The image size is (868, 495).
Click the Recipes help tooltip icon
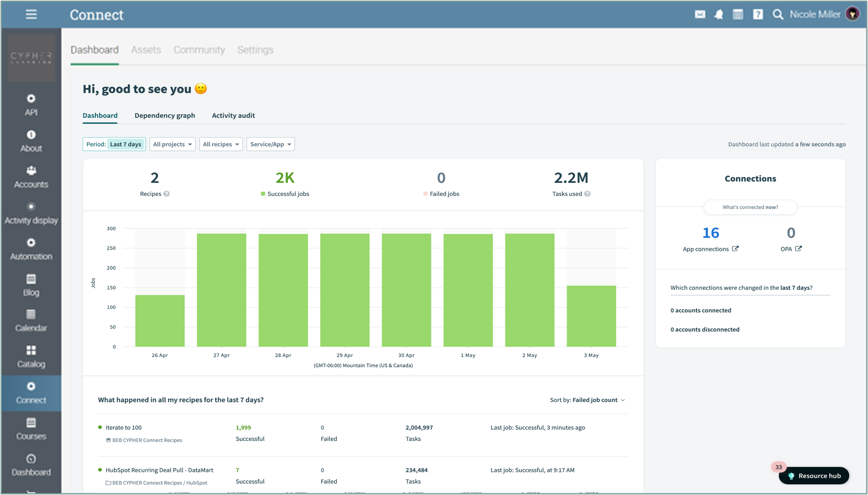coord(167,194)
